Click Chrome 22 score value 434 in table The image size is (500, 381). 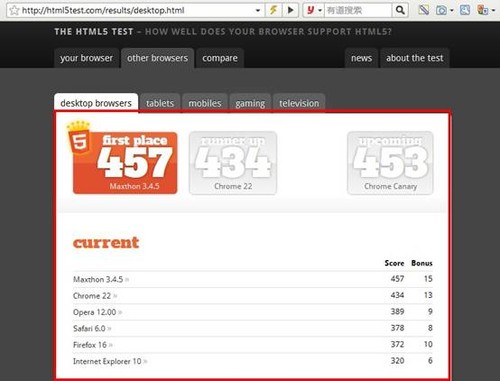(x=397, y=295)
